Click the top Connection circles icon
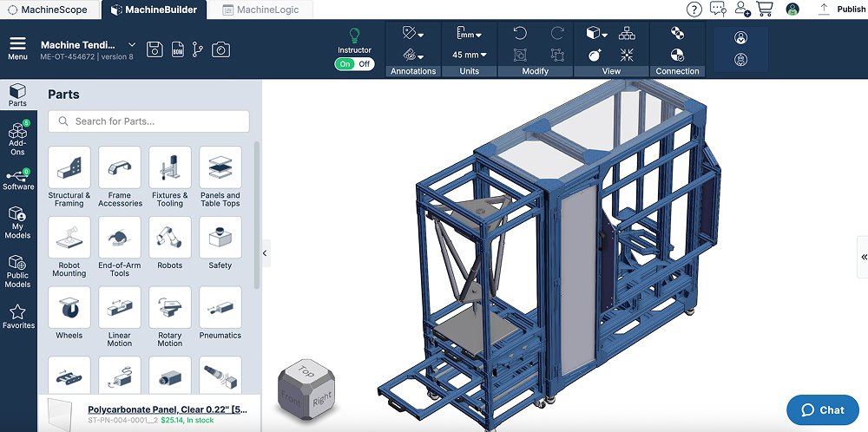 676,33
